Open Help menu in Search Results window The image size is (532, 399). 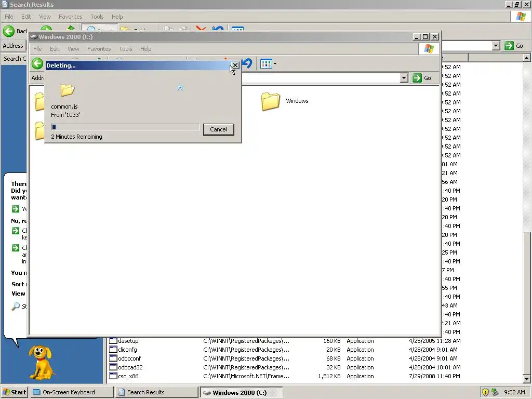[117, 17]
